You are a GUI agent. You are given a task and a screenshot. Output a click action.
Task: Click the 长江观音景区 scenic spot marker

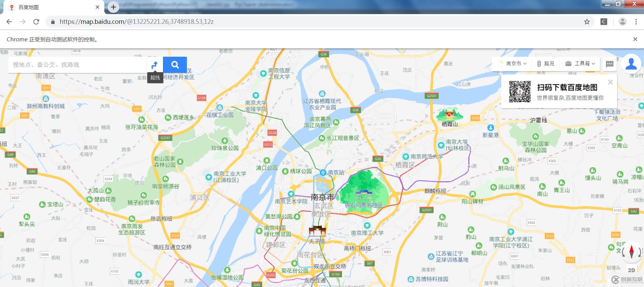tap(322, 138)
